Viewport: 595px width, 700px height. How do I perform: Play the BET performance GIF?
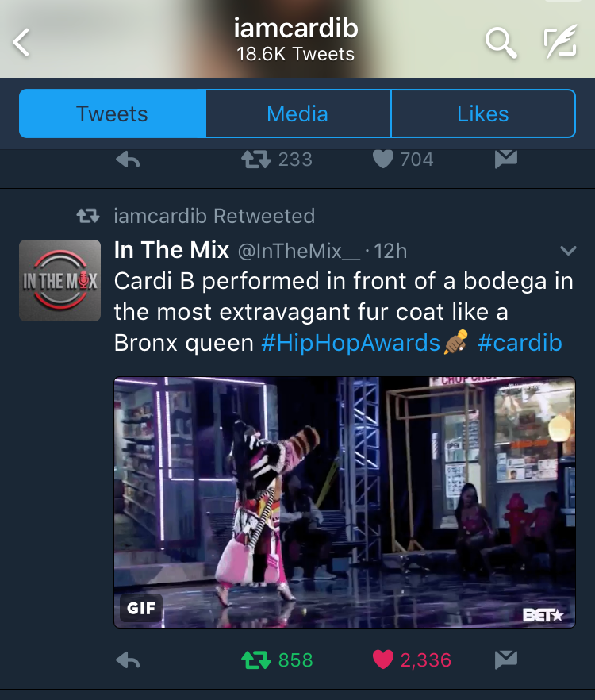tap(344, 502)
